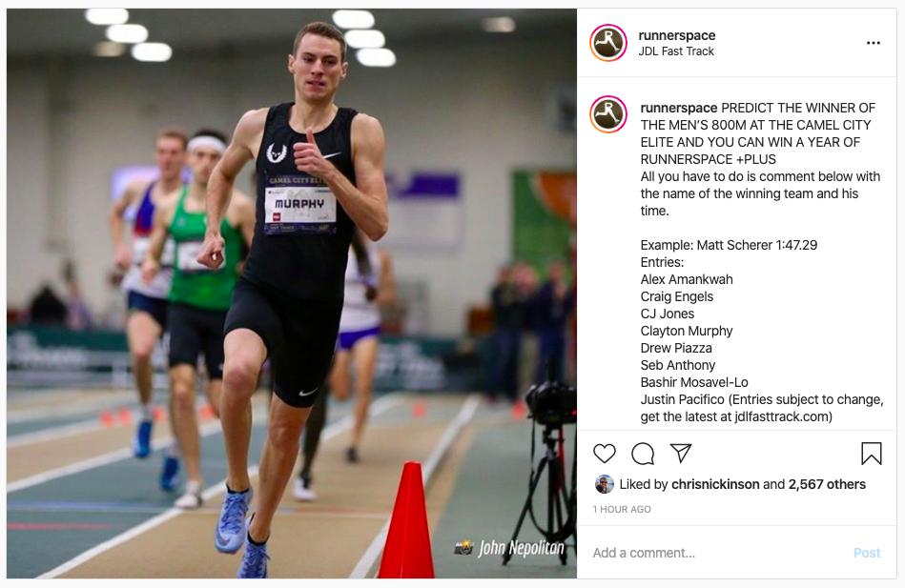The height and width of the screenshot is (588, 905).
Task: Select the Clayton Murphy entry in caption
Action: 687,331
